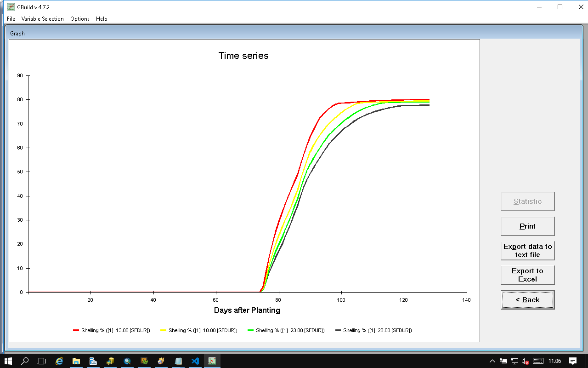
Task: Click the Windows Start button
Action: [8, 361]
